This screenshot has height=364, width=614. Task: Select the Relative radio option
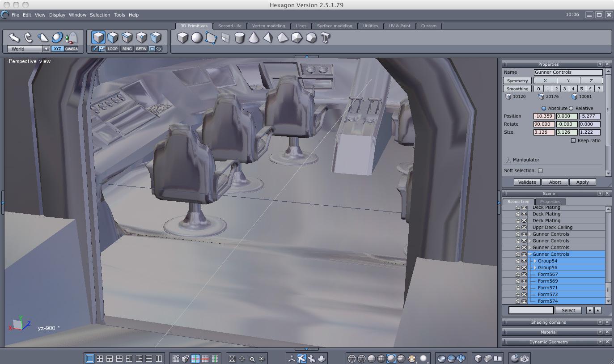point(571,108)
